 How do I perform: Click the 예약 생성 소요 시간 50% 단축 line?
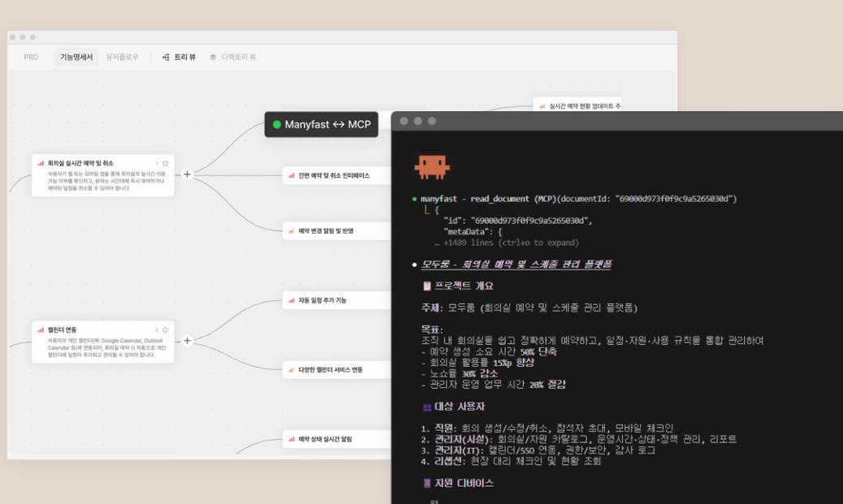point(489,352)
